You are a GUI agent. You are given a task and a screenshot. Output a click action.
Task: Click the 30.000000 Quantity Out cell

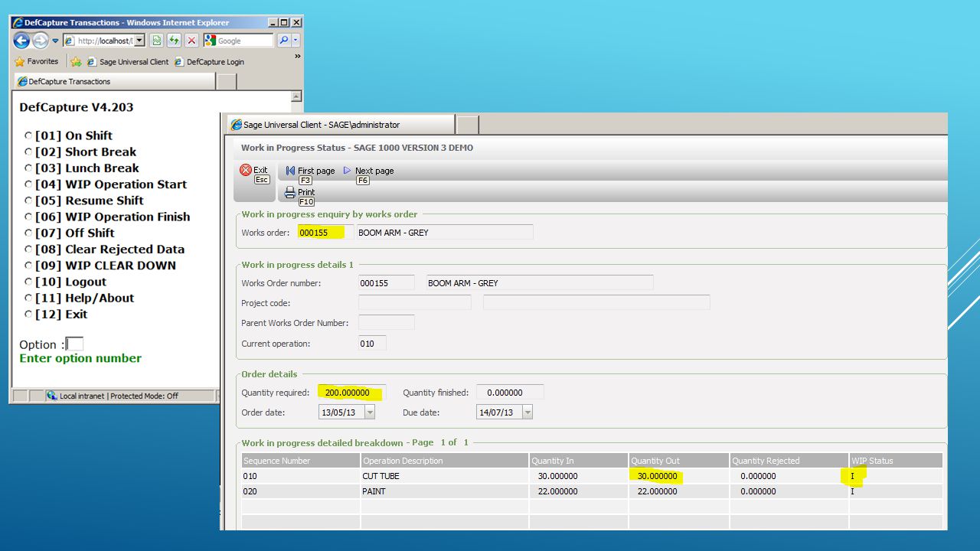point(678,476)
